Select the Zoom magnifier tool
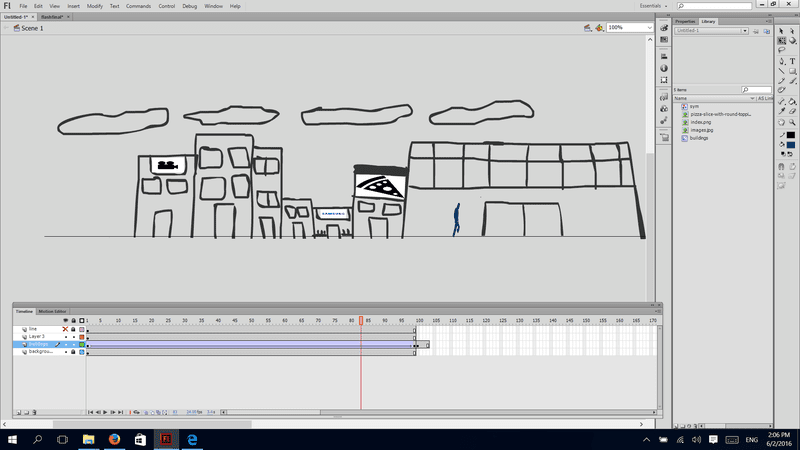 tap(792, 122)
